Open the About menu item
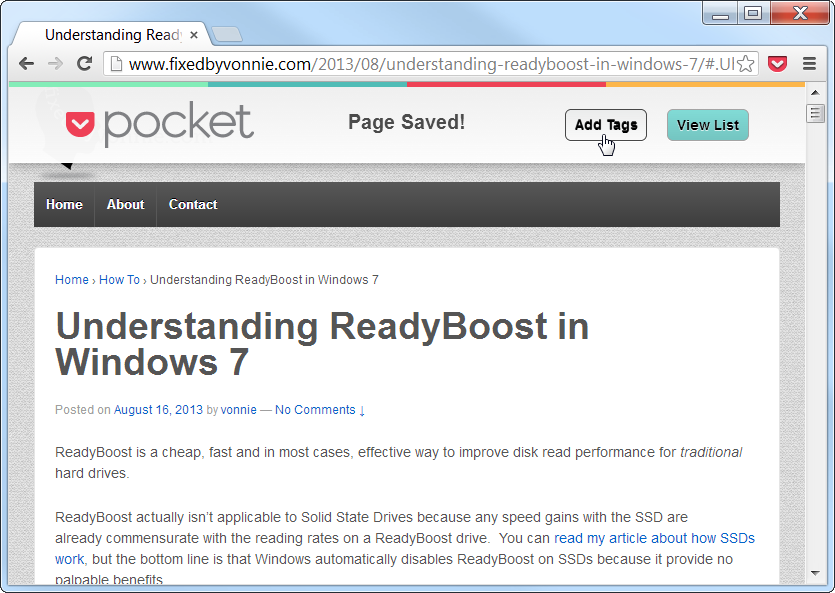The width and height of the screenshot is (835, 593). click(126, 204)
